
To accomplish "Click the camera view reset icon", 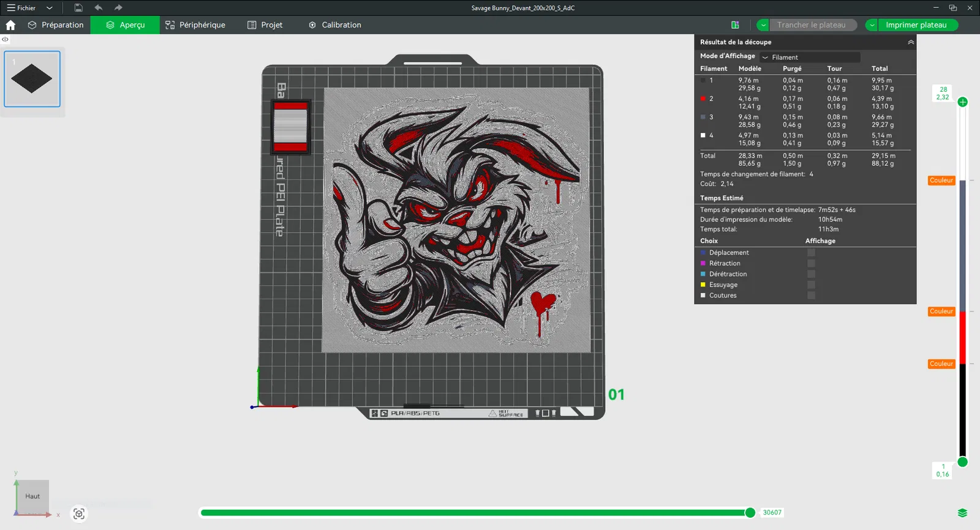I will [79, 514].
